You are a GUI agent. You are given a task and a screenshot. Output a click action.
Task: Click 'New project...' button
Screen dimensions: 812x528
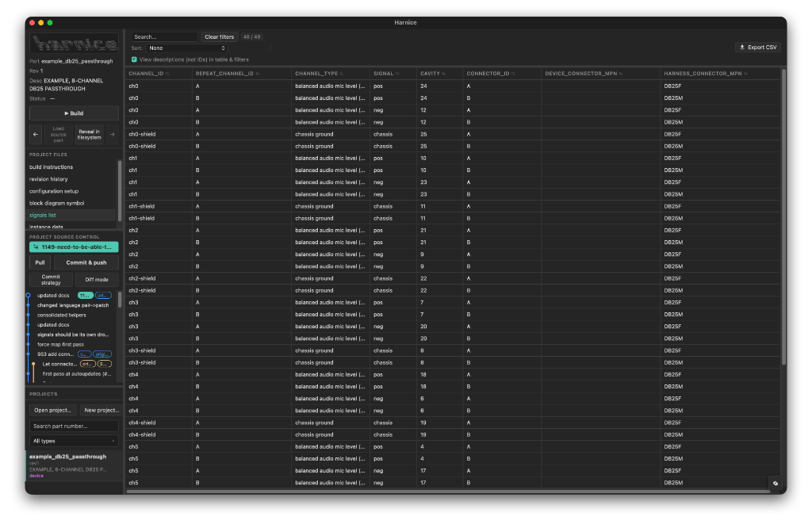[101, 411]
